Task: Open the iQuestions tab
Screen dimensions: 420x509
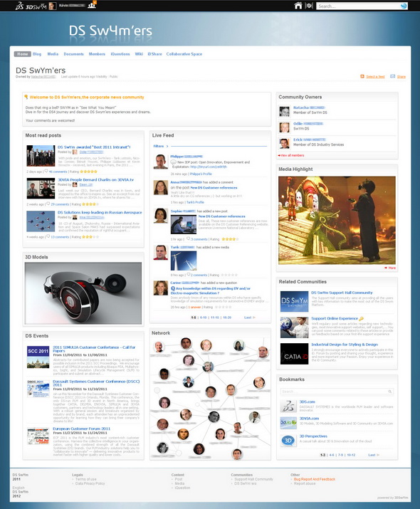Action: 120,54
